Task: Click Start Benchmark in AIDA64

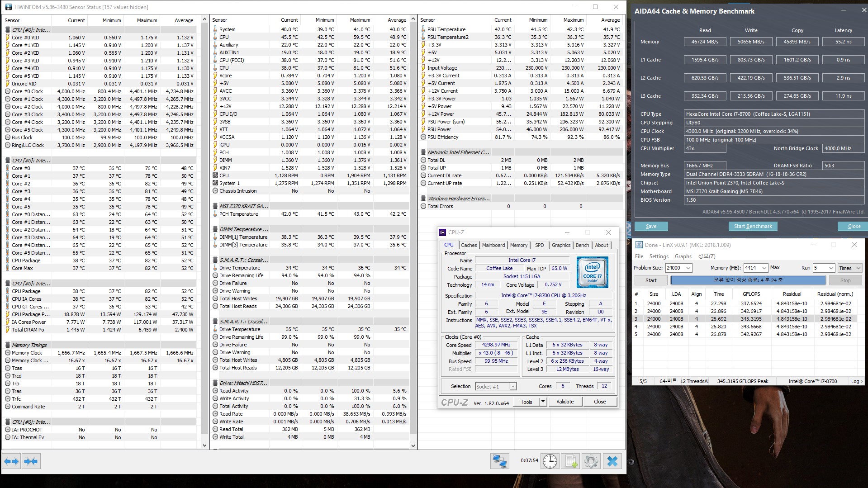Action: click(x=753, y=226)
